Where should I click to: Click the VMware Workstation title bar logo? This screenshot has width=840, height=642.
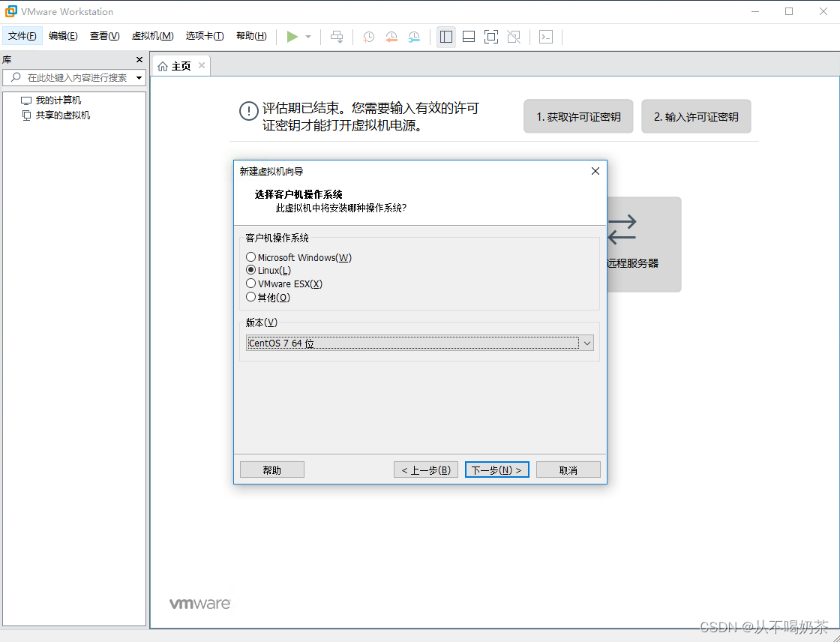[10, 11]
